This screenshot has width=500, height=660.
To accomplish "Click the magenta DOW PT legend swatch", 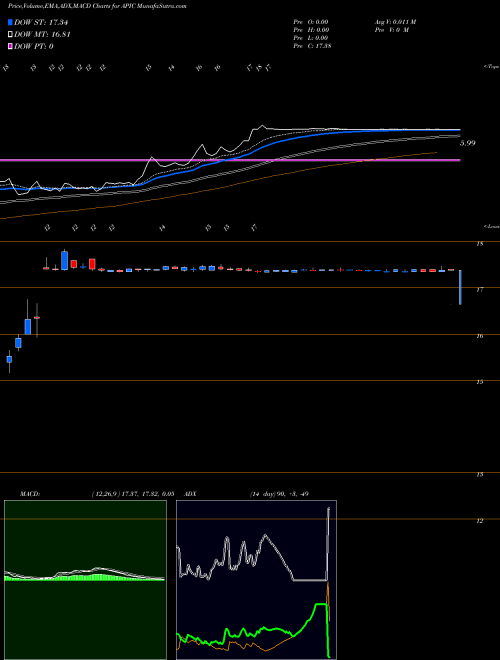I will click(x=11, y=46).
